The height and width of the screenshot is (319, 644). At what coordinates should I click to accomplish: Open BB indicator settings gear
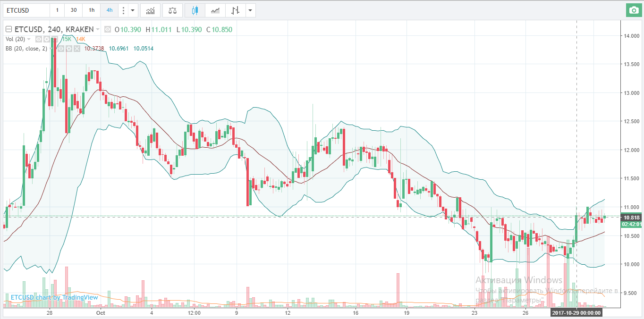tap(69, 49)
